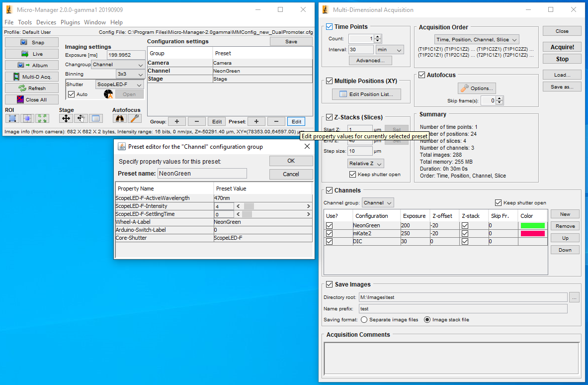Open the Plugins menu

tap(70, 22)
